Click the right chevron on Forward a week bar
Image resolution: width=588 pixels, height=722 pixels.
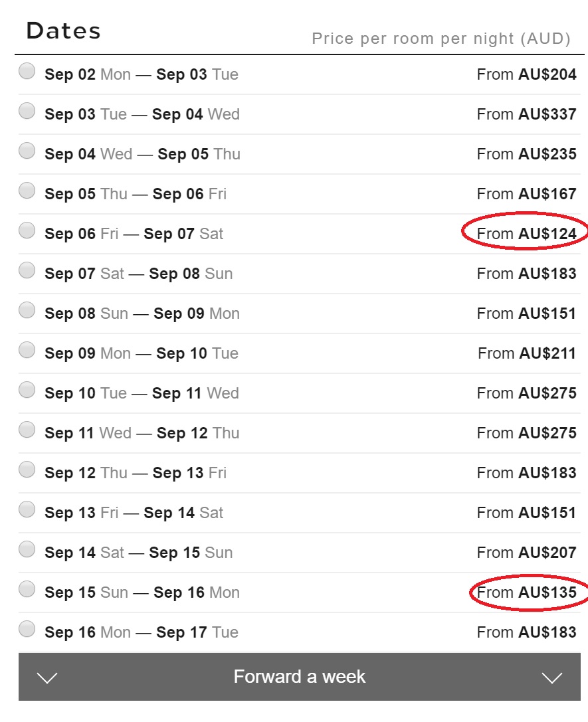click(551, 677)
